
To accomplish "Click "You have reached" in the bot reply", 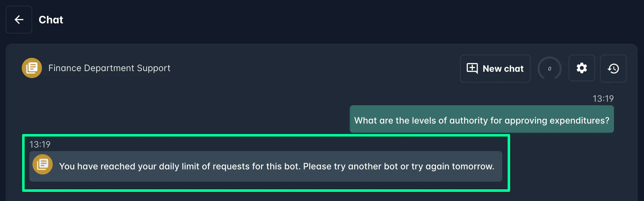I will tap(97, 166).
